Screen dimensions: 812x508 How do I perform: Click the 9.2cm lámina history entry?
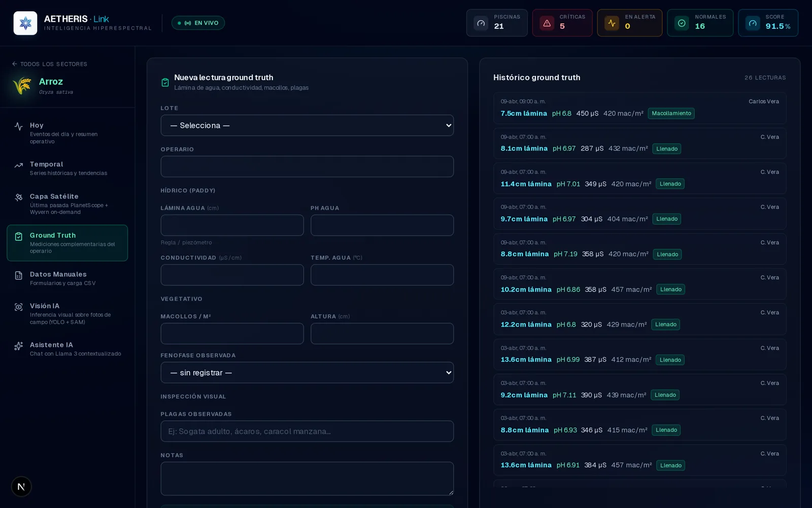639,390
